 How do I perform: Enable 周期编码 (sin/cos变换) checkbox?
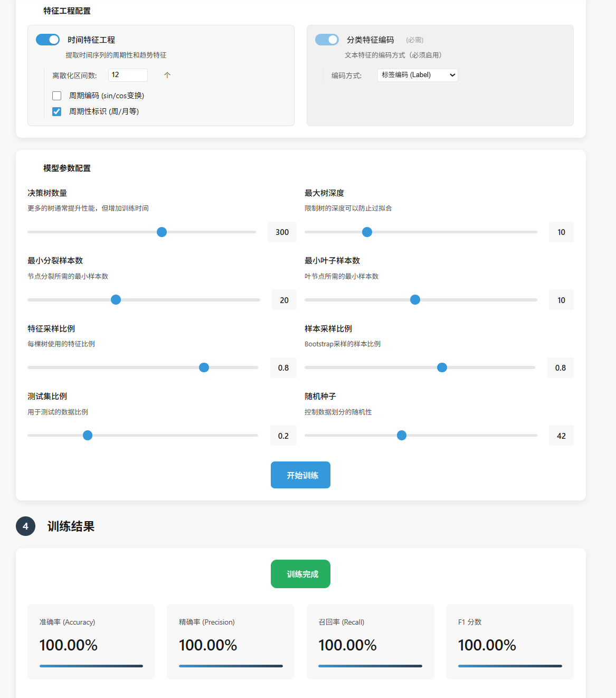point(57,96)
